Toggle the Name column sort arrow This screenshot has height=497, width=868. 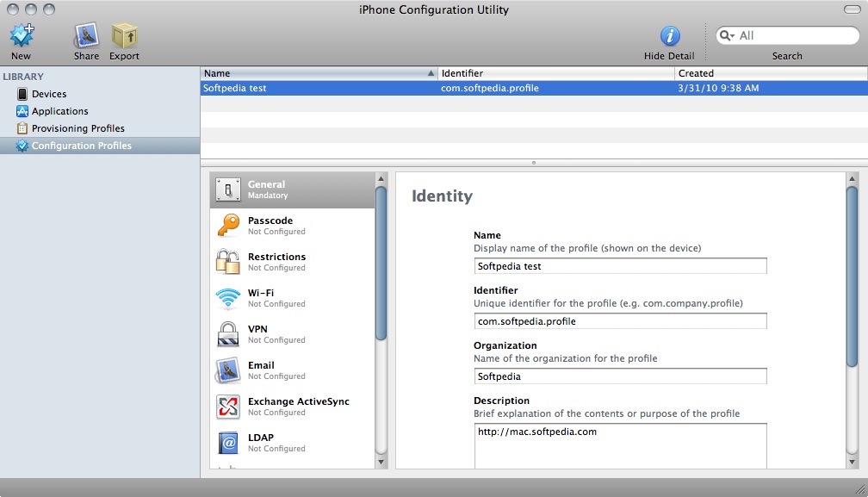431,73
